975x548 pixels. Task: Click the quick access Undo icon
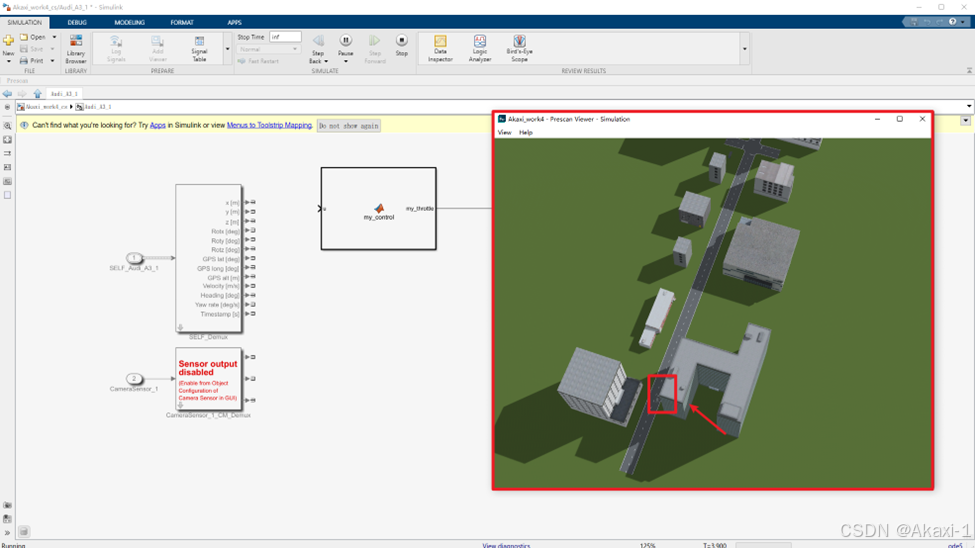click(x=926, y=22)
